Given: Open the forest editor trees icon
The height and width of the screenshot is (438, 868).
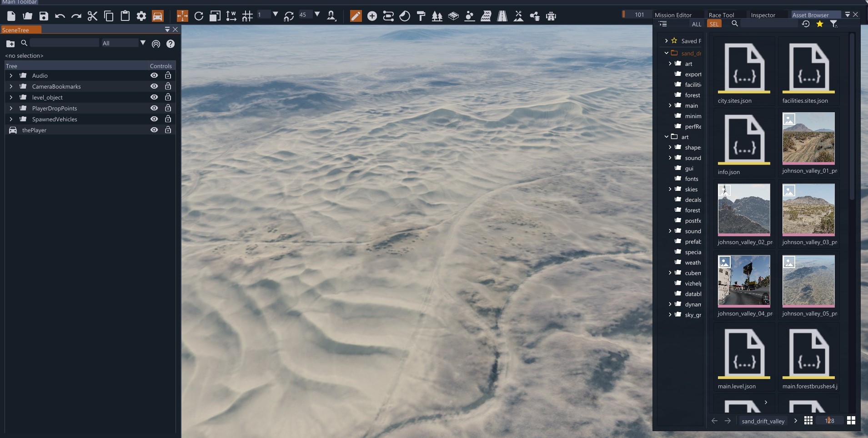Looking at the screenshot, I should point(437,16).
